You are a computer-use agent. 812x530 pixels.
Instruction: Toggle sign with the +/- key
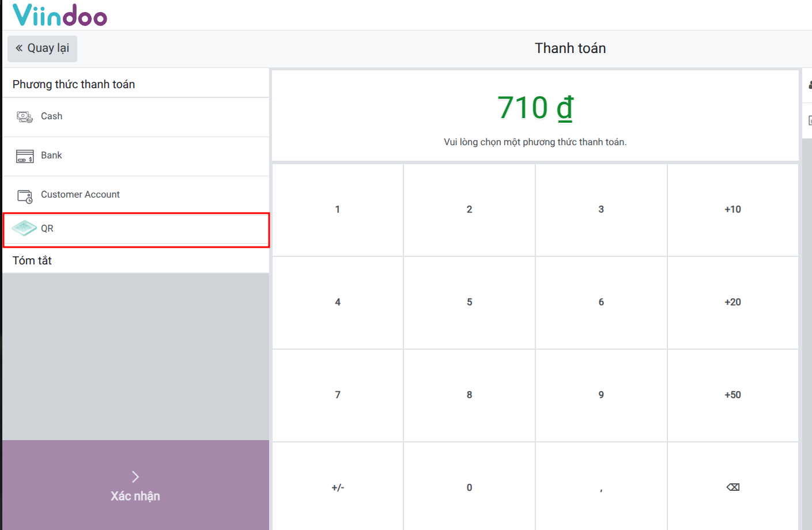(338, 487)
